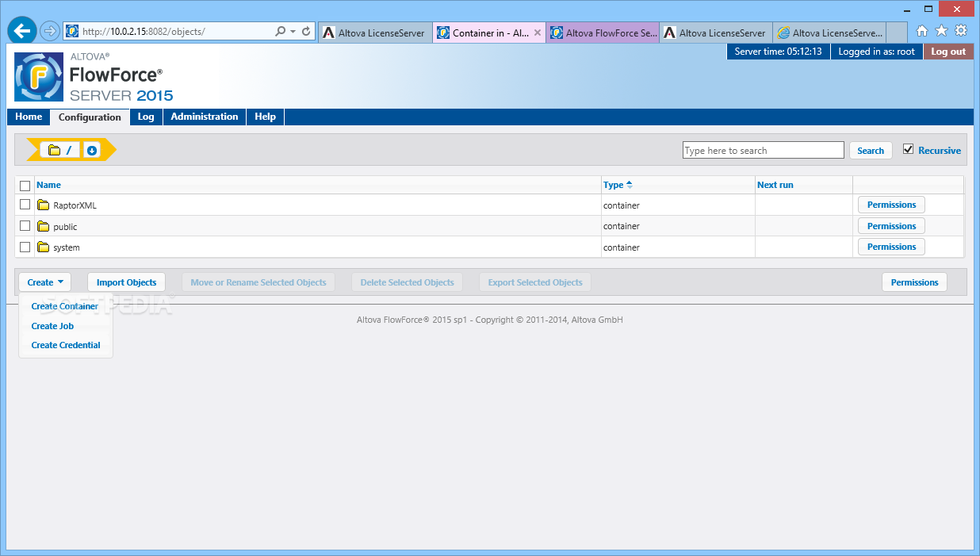Check the RaptorXML row checkbox
This screenshot has width=980, height=556.
click(25, 205)
